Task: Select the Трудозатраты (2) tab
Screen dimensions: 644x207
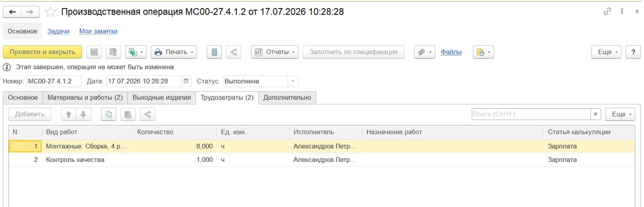Action: [x=227, y=98]
